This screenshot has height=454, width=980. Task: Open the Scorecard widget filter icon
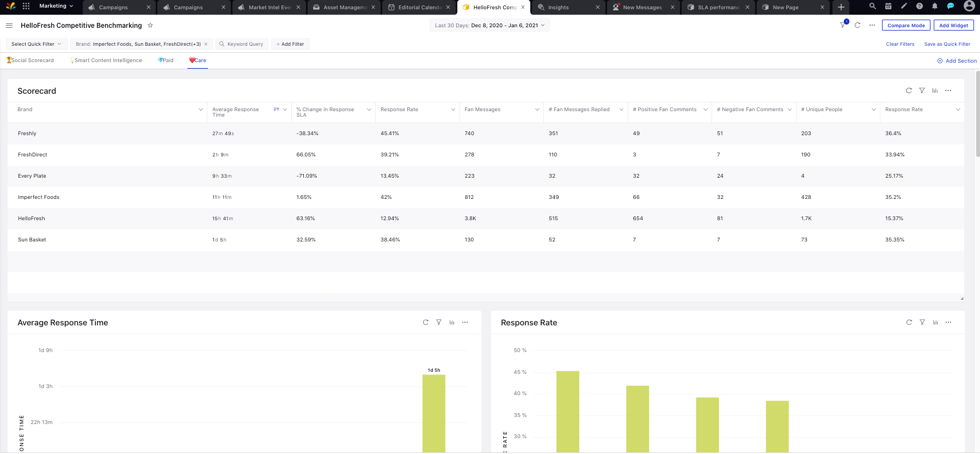click(922, 91)
